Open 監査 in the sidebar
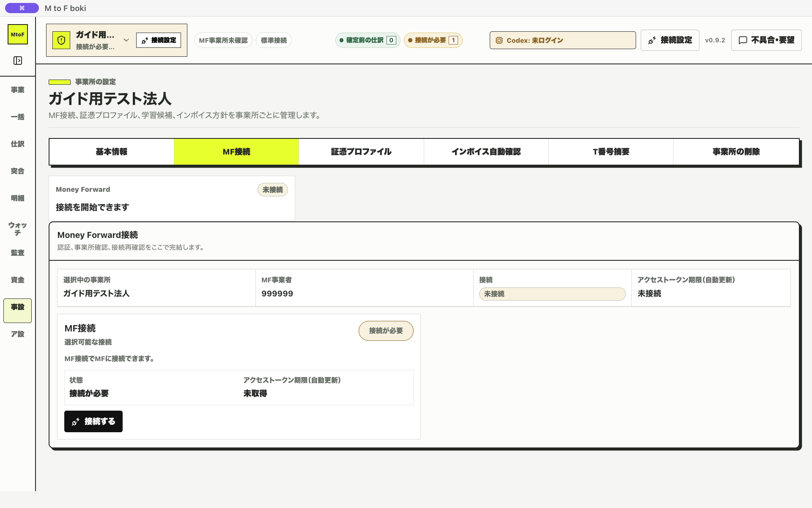This screenshot has height=508, width=812. pyautogui.click(x=18, y=253)
